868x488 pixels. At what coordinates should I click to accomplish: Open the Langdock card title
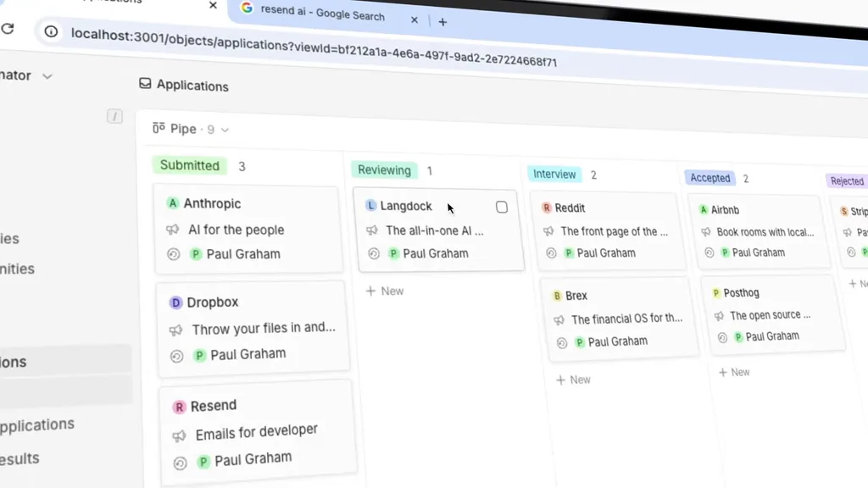pos(406,207)
